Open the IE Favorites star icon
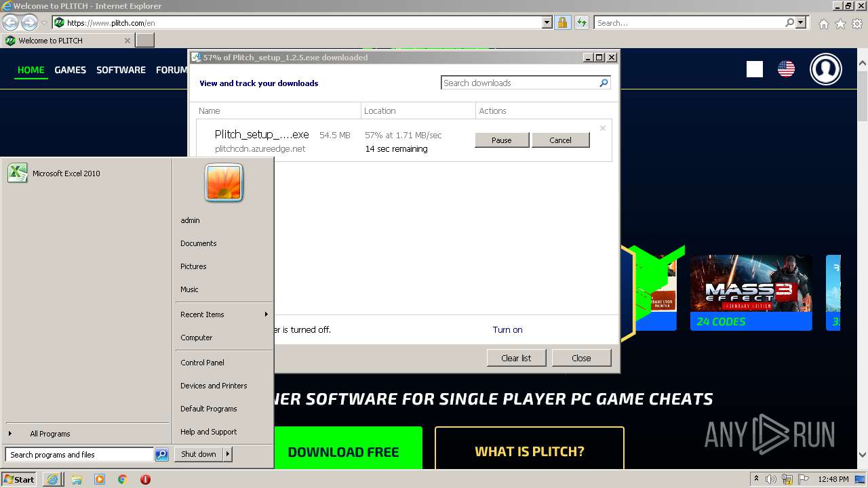Screen dimensions: 868x488 (840, 24)
